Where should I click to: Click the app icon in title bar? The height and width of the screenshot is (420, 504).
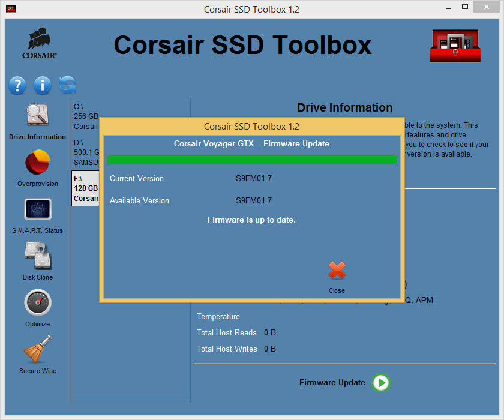11,8
